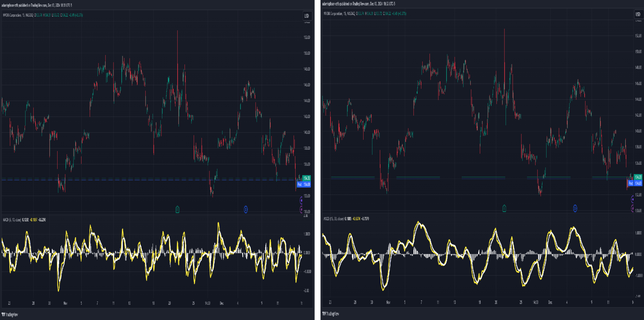Click the 138.00 price axis label in right chart
Viewport: 644px width, 320px height.
[x=638, y=147]
